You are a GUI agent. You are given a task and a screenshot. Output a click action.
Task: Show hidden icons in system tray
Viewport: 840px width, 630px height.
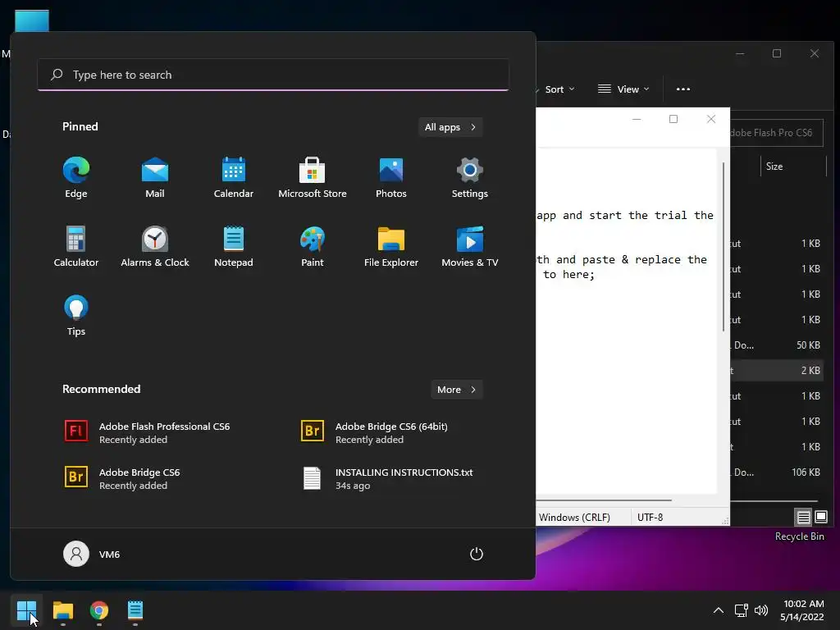pyautogui.click(x=719, y=610)
